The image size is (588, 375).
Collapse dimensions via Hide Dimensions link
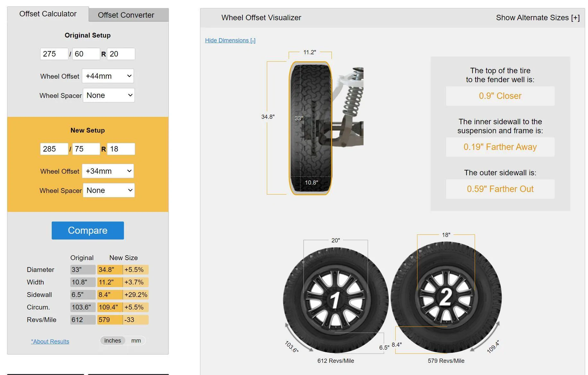pyautogui.click(x=230, y=40)
